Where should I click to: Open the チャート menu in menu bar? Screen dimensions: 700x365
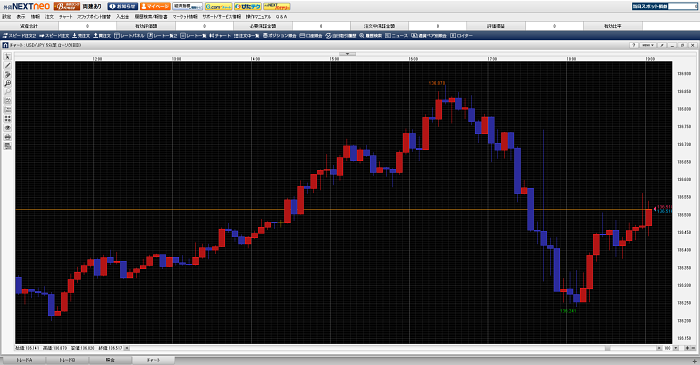(65, 17)
